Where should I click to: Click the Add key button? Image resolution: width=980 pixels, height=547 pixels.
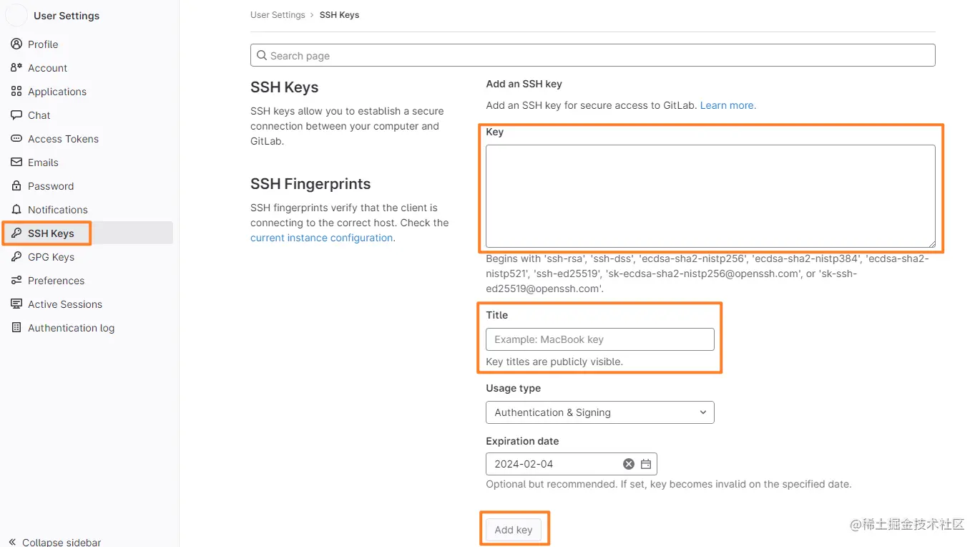[514, 530]
